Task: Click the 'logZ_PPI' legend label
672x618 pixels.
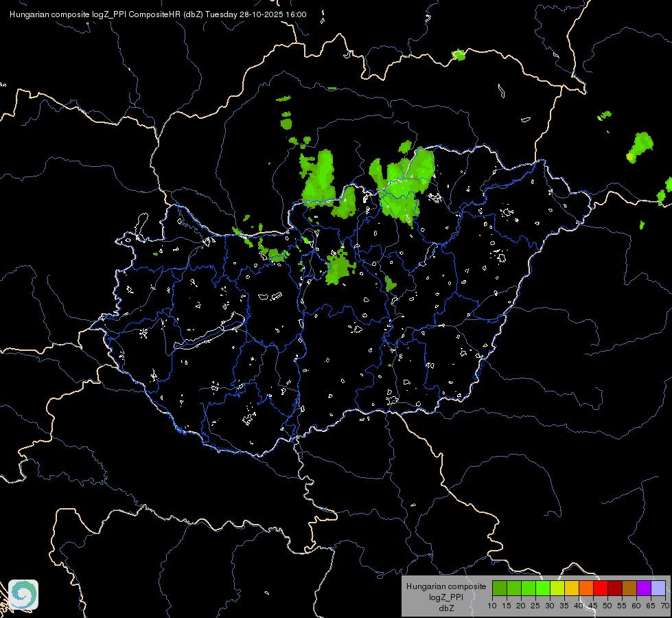Action: [x=446, y=597]
